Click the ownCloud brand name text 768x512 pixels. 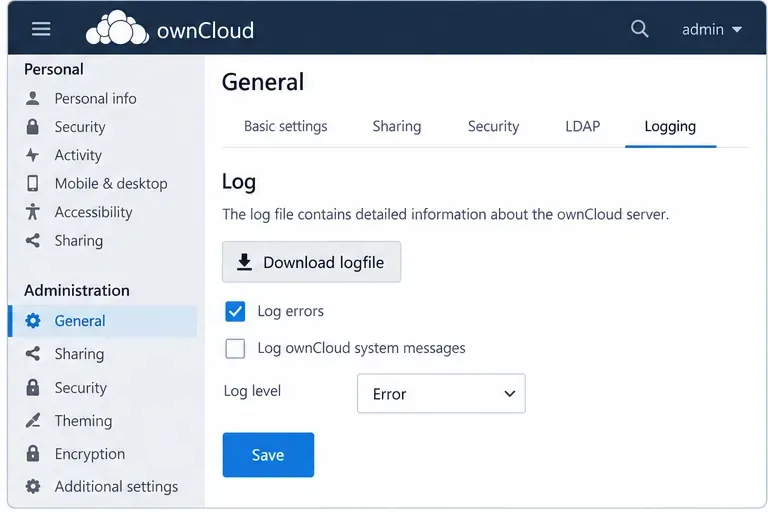pos(205,30)
